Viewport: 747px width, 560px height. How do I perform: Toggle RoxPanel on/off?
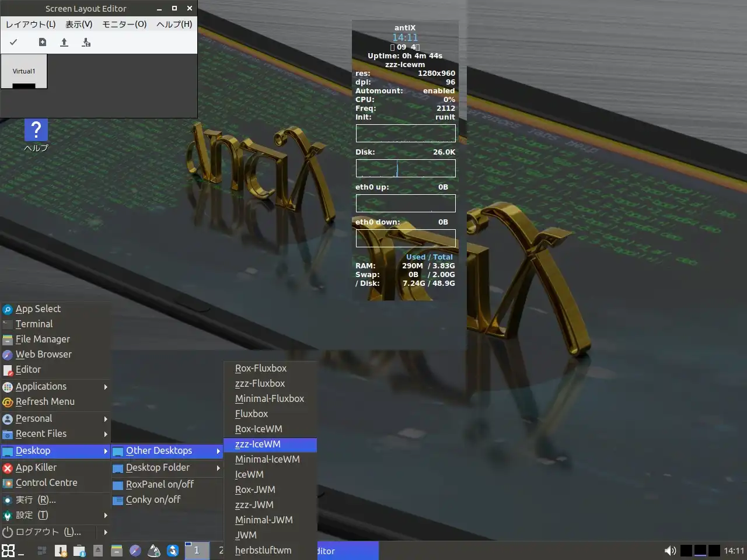click(x=159, y=484)
